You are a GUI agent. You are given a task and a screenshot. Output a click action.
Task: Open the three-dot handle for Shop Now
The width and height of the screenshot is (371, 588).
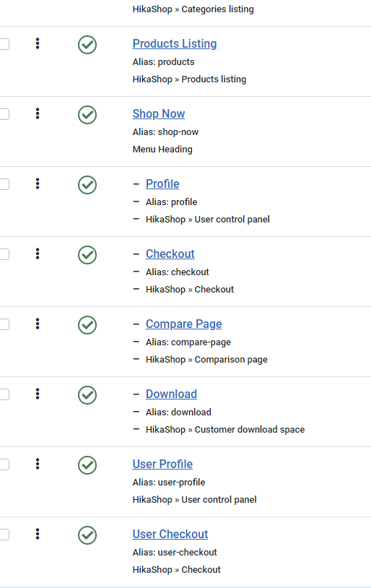coord(38,113)
